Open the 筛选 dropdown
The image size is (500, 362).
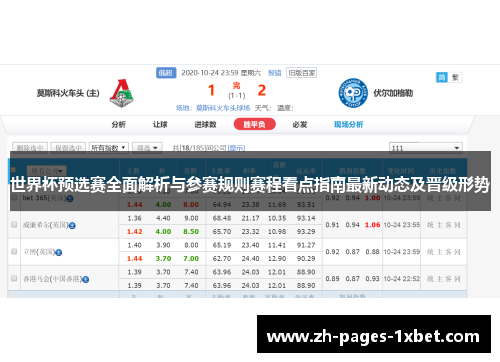(x=147, y=147)
